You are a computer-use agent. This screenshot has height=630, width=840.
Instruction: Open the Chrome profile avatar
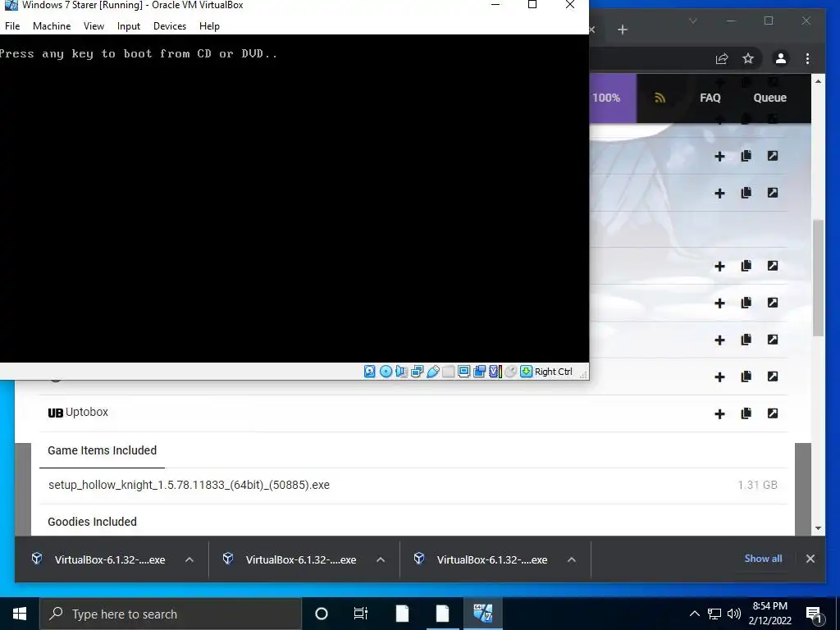(781, 58)
